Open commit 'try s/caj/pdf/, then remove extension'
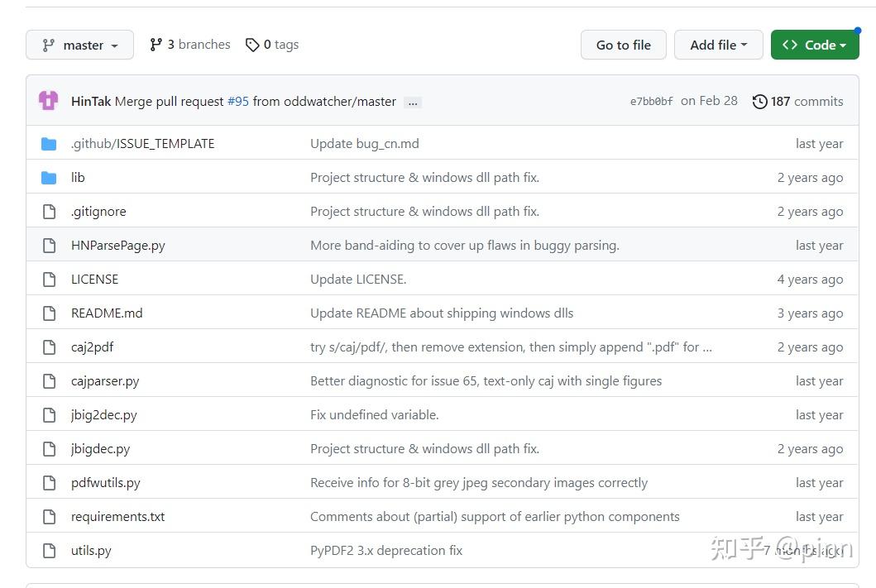This screenshot has height=588, width=876. click(x=511, y=347)
